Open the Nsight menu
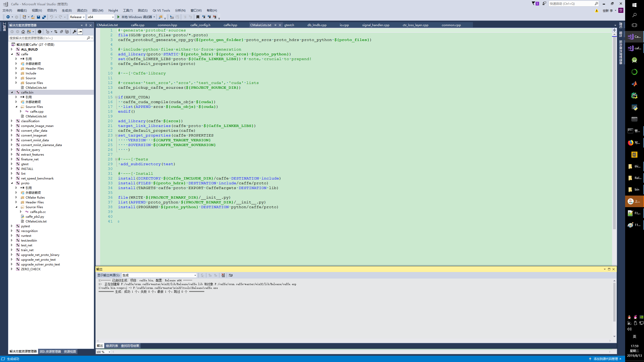Image resolution: width=644 pixels, height=362 pixels. pyautogui.click(x=113, y=10)
